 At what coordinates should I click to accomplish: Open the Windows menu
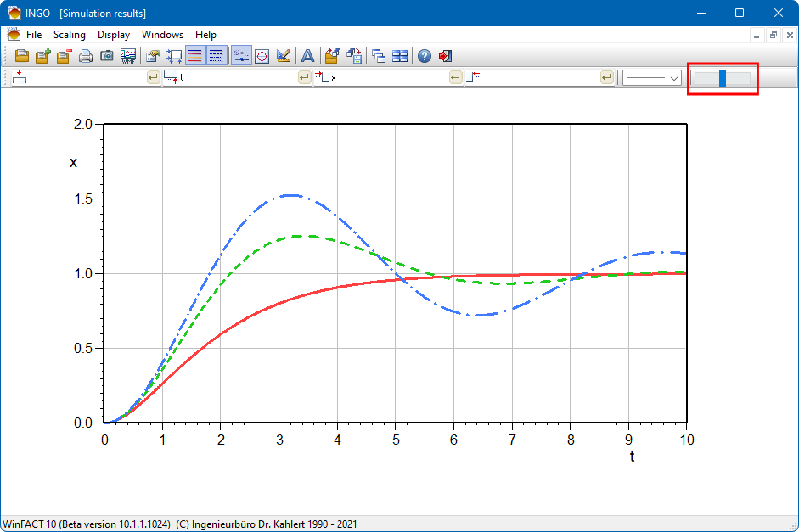pos(162,35)
